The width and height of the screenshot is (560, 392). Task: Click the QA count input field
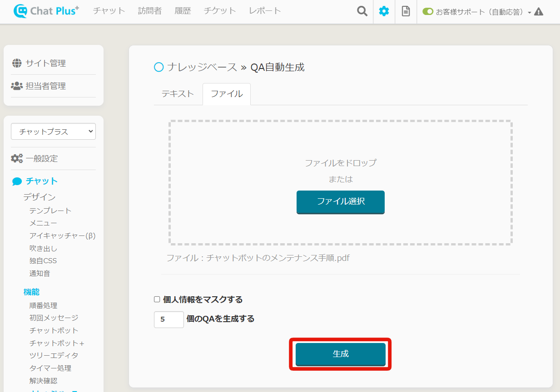pyautogui.click(x=168, y=319)
